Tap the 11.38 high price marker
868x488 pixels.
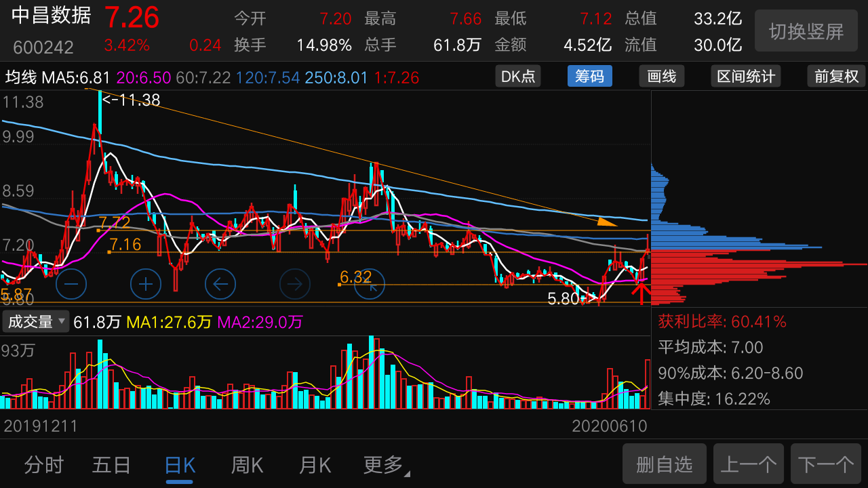pos(132,100)
